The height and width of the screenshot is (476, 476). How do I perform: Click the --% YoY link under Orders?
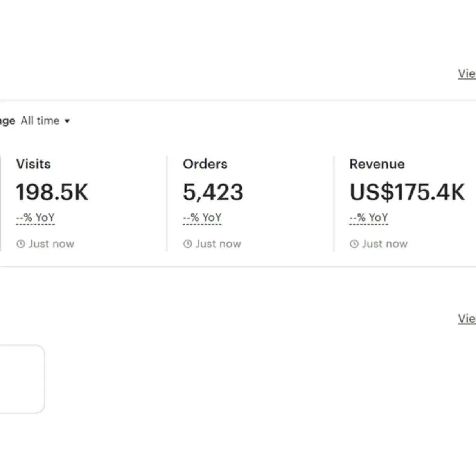(202, 218)
